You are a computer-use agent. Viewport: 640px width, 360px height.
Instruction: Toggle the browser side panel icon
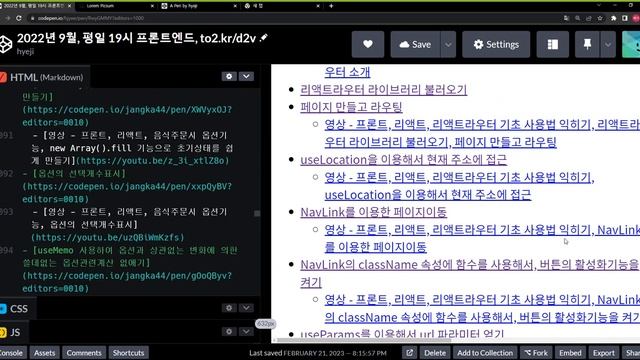[x=625, y=18]
